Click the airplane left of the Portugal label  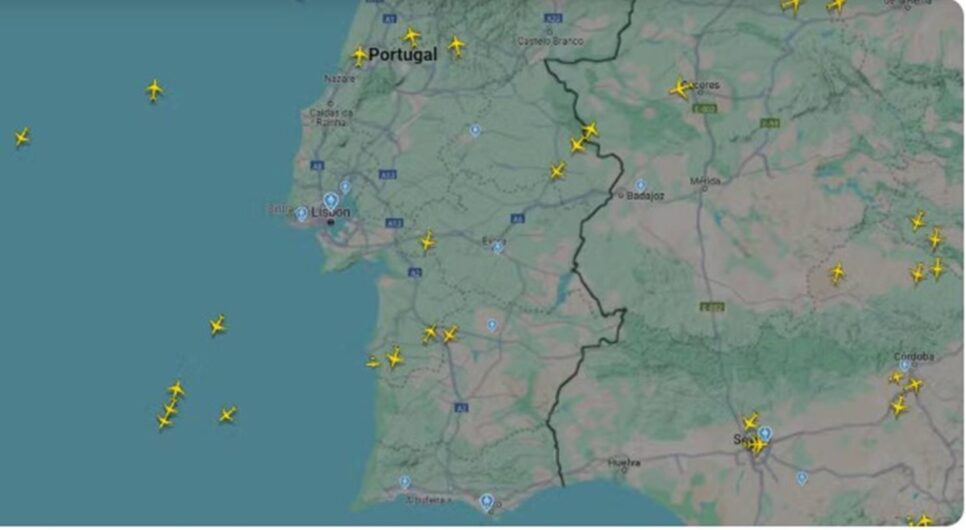pos(359,55)
